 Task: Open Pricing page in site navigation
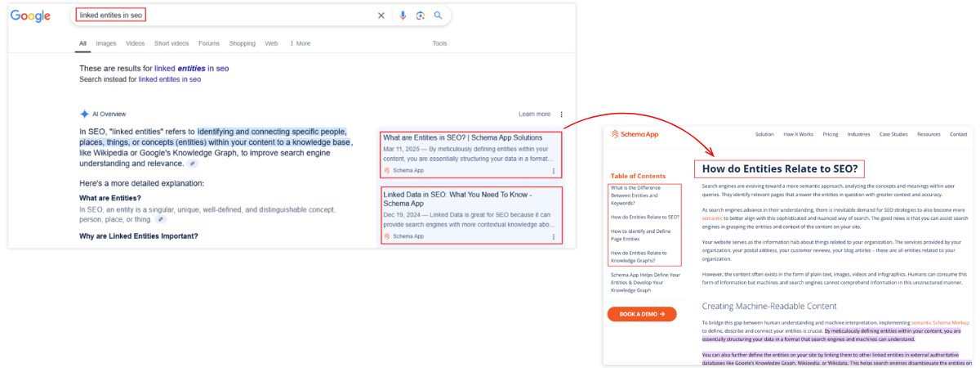coord(830,134)
